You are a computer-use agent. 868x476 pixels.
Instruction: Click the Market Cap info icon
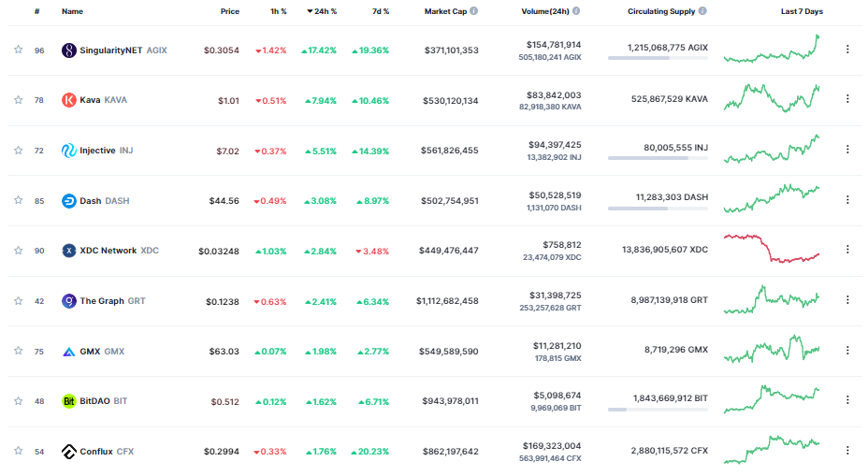click(474, 11)
